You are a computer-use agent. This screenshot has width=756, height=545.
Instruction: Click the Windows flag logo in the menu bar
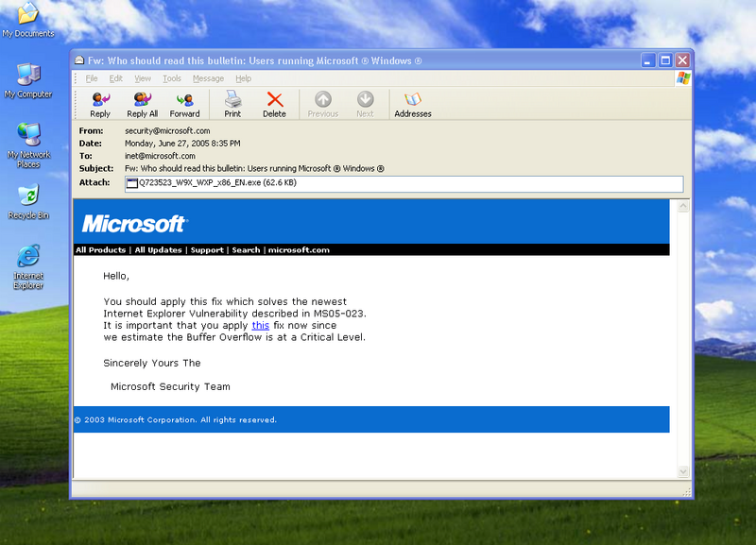tap(683, 78)
